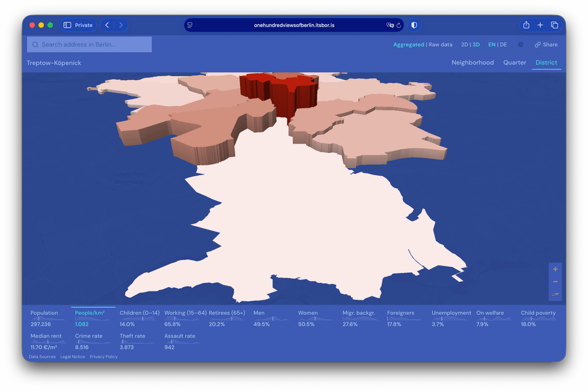Open the sidebar Private tab group menu
This screenshot has height=391, width=588.
click(78, 25)
